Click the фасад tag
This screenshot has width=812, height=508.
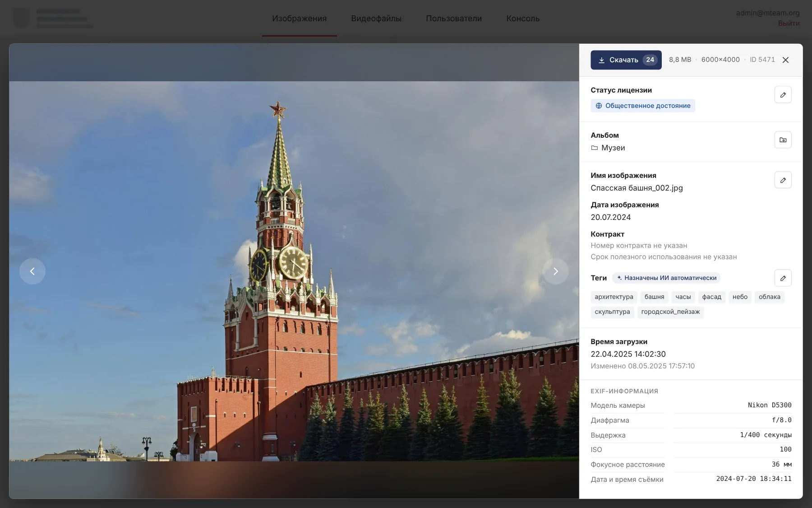click(x=711, y=297)
